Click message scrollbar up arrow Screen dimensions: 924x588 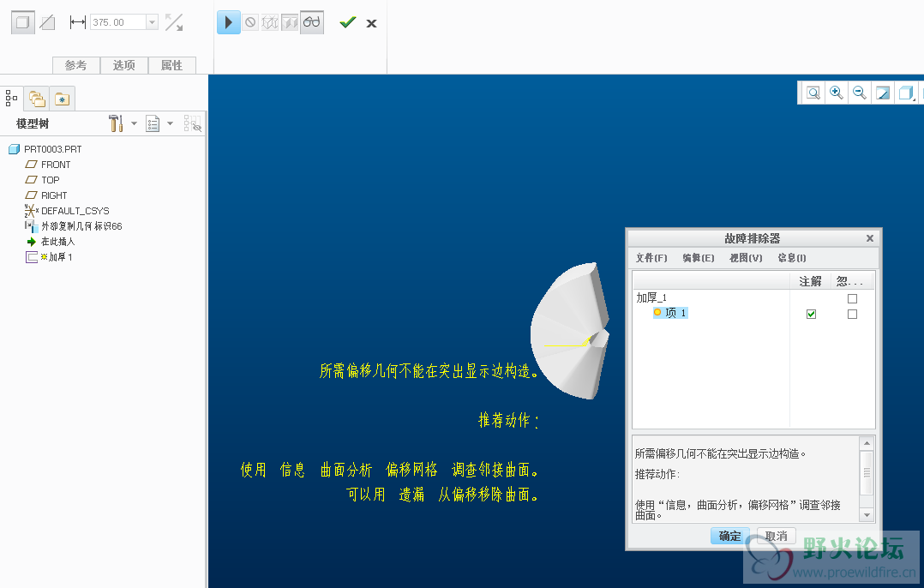(867, 443)
